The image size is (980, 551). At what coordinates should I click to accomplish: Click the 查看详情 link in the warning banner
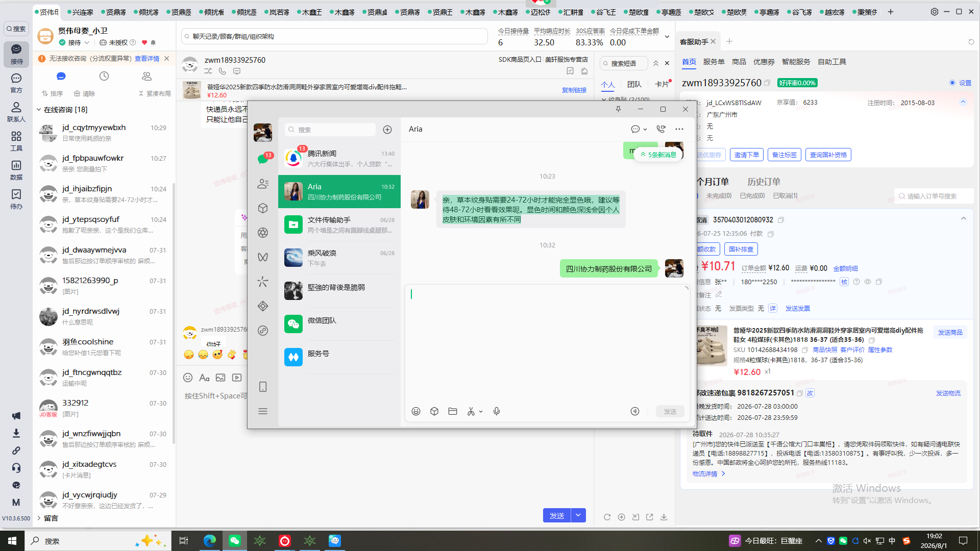pyautogui.click(x=147, y=59)
